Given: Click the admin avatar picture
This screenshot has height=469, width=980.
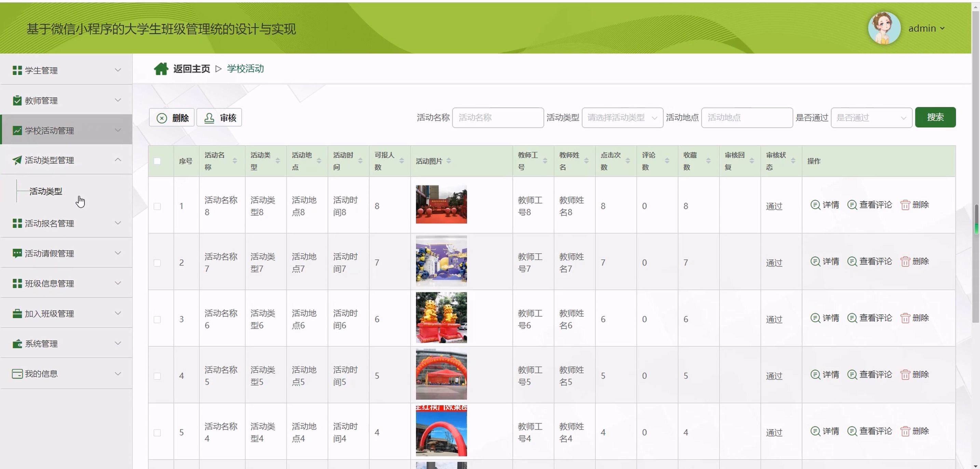Looking at the screenshot, I should [x=884, y=28].
